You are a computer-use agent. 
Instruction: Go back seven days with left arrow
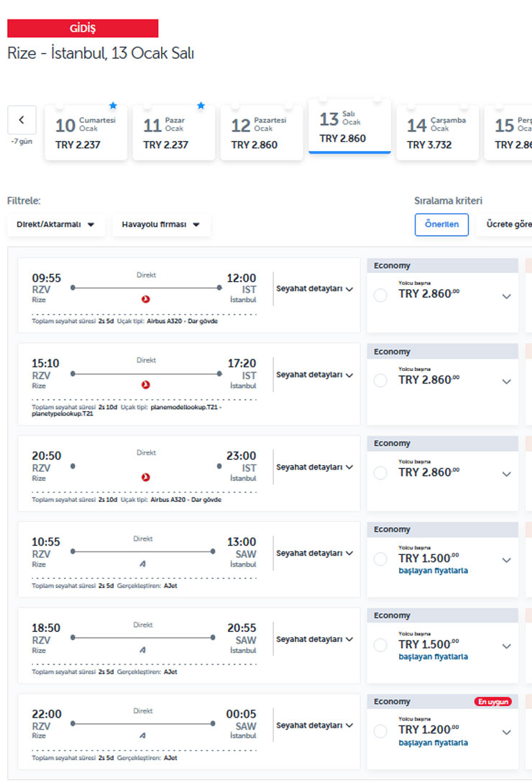click(22, 120)
